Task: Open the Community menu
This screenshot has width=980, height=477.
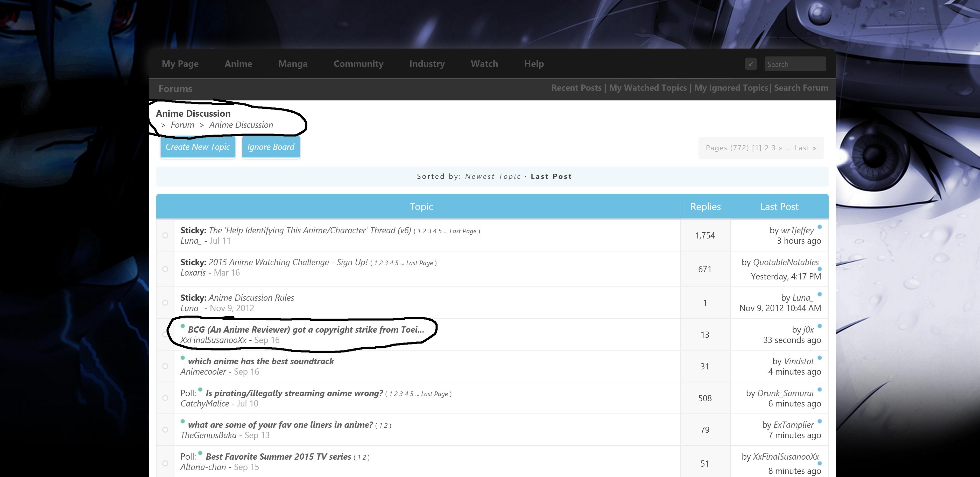Action: tap(358, 64)
